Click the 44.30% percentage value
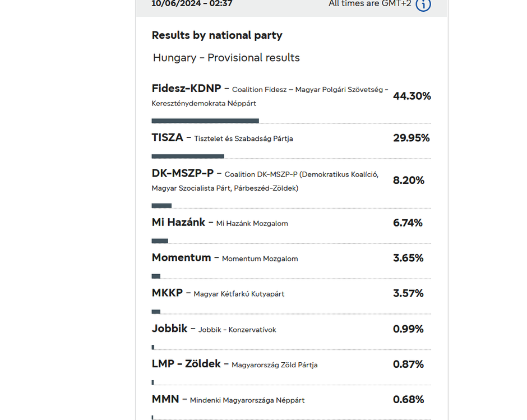 [x=412, y=96]
